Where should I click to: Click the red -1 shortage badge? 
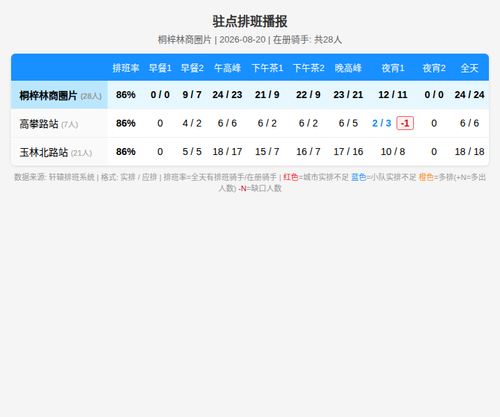click(405, 123)
